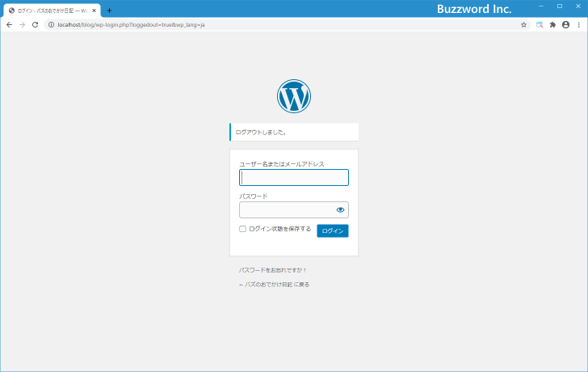This screenshot has height=372, width=588.
Task: Click into the パスワード input field
Action: 287,210
